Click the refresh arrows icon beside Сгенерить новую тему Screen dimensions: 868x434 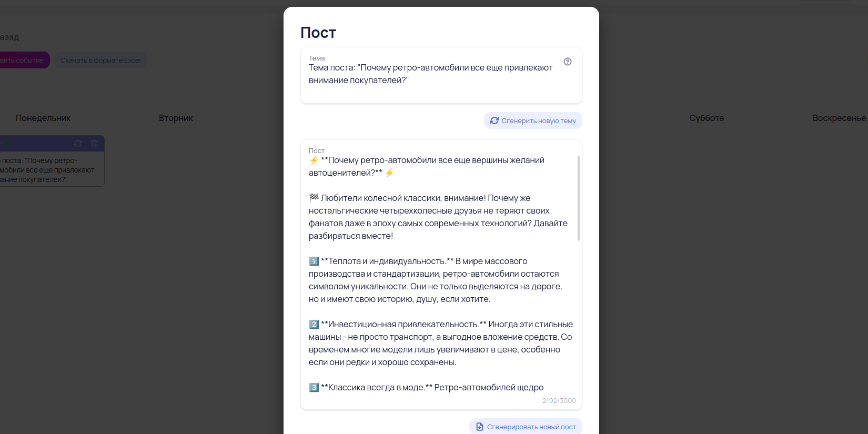[494, 120]
